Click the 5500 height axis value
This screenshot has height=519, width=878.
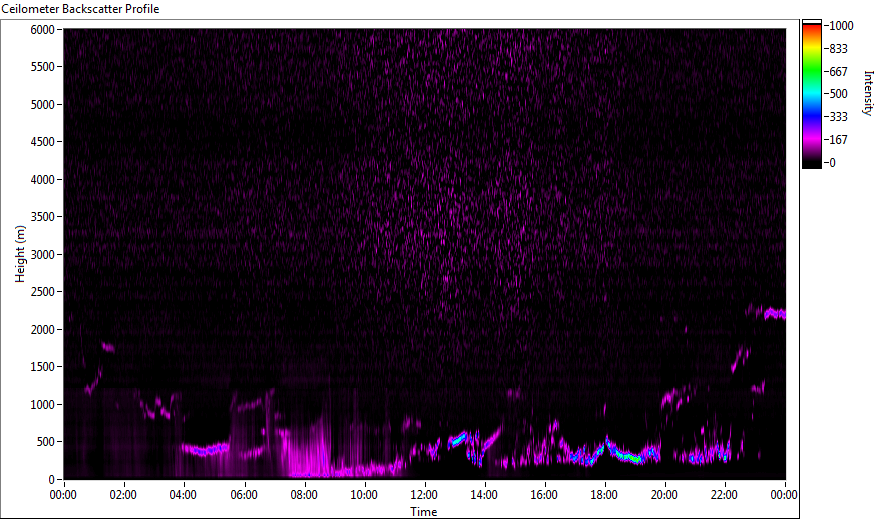click(43, 67)
